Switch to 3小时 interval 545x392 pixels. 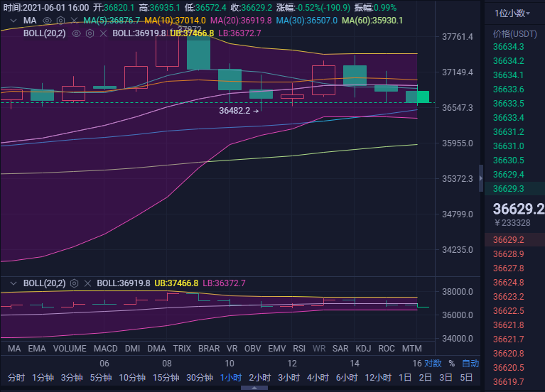coord(288,378)
